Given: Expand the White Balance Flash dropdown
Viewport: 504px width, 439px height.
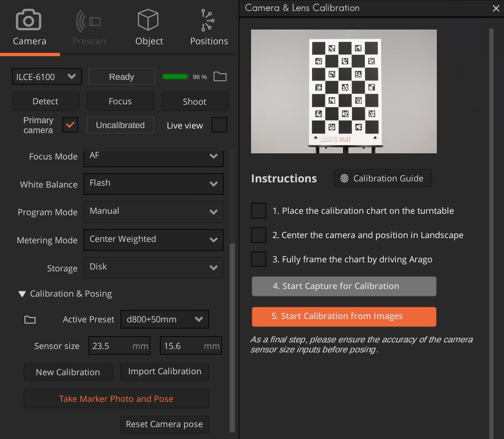Looking at the screenshot, I should pos(153,184).
